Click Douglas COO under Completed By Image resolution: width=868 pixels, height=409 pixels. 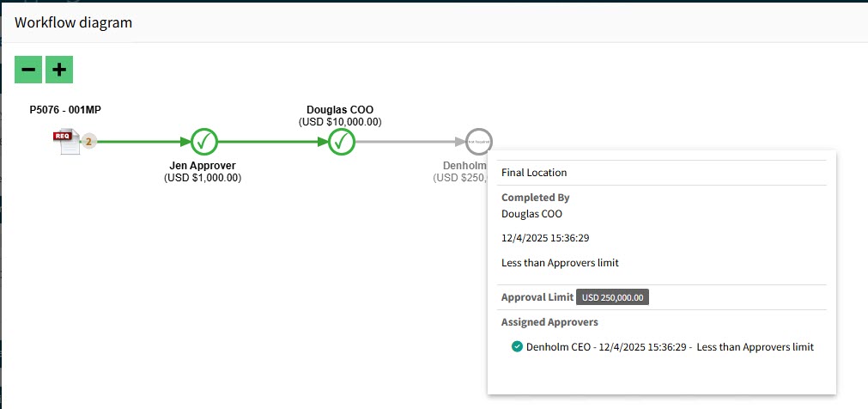pos(531,214)
